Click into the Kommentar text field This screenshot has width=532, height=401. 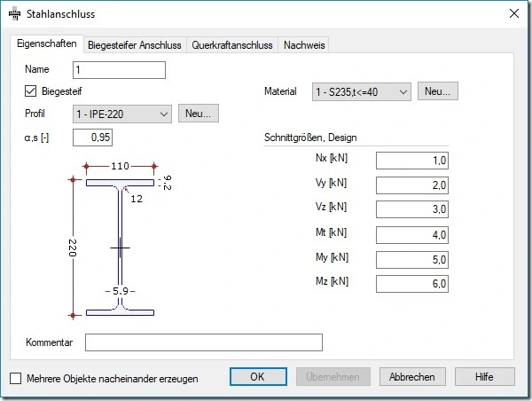click(x=204, y=342)
